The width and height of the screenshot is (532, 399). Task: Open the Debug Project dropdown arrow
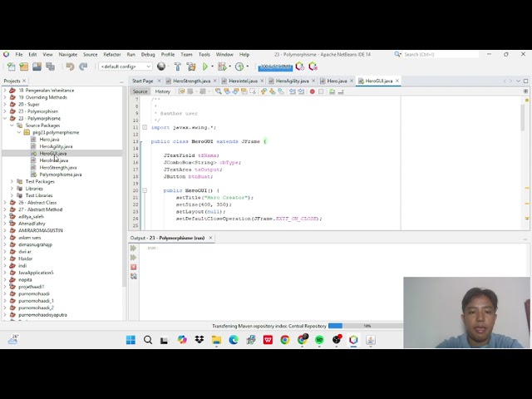(229, 66)
